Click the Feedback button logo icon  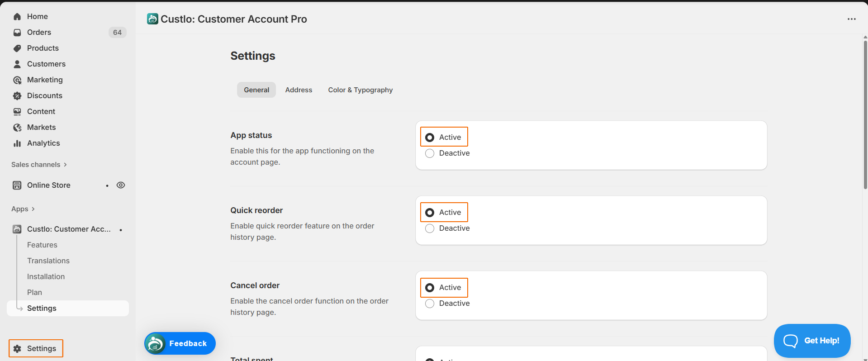click(x=156, y=343)
